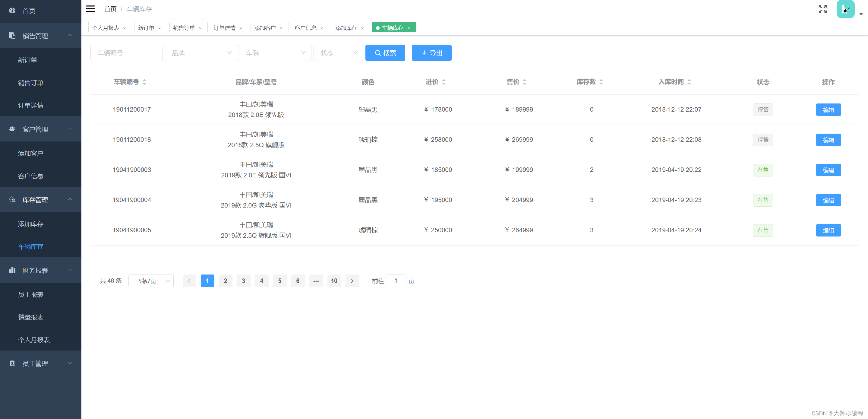Sort by 库存数 column sort arrows
Image resolution: width=868 pixels, height=419 pixels.
pyautogui.click(x=601, y=82)
